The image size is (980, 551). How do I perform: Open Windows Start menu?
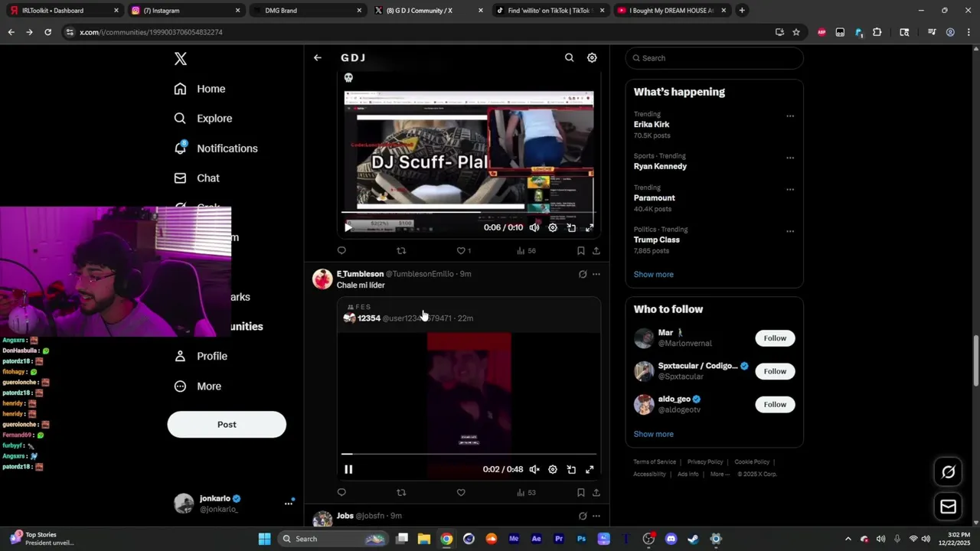(x=264, y=539)
